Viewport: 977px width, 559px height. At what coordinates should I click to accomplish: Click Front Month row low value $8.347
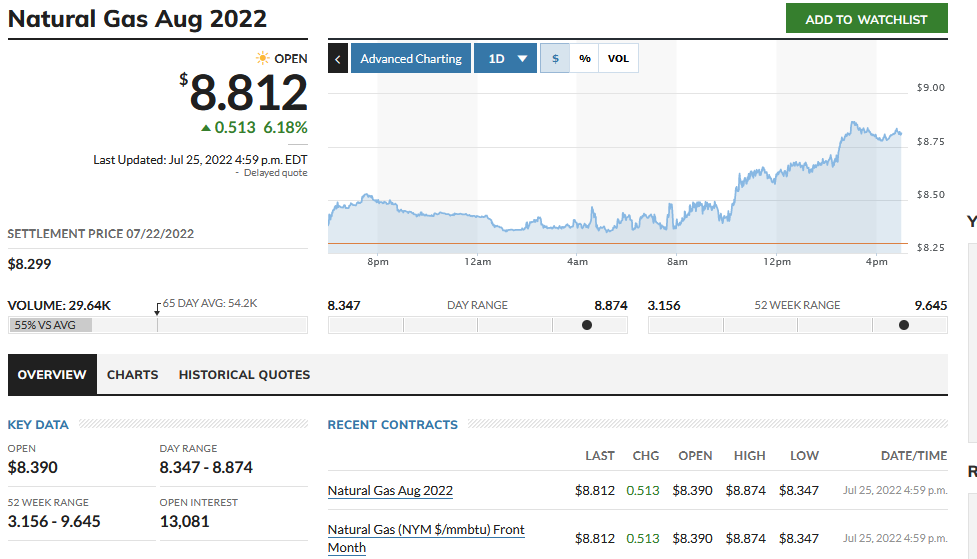[x=799, y=538]
